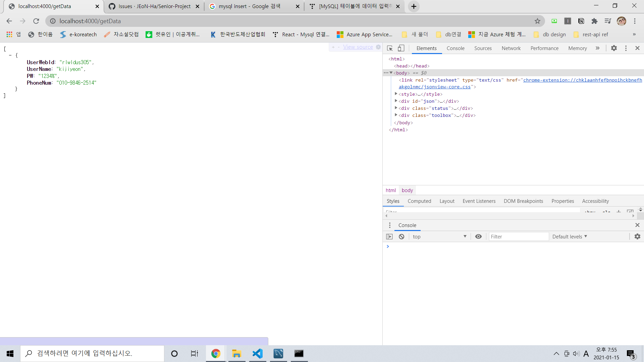This screenshot has width=644, height=362.
Task: Toggle the device toolbar icon
Action: point(401,48)
